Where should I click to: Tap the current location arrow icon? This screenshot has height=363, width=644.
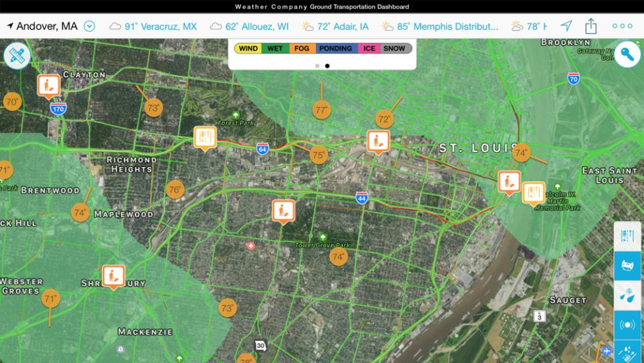click(566, 26)
